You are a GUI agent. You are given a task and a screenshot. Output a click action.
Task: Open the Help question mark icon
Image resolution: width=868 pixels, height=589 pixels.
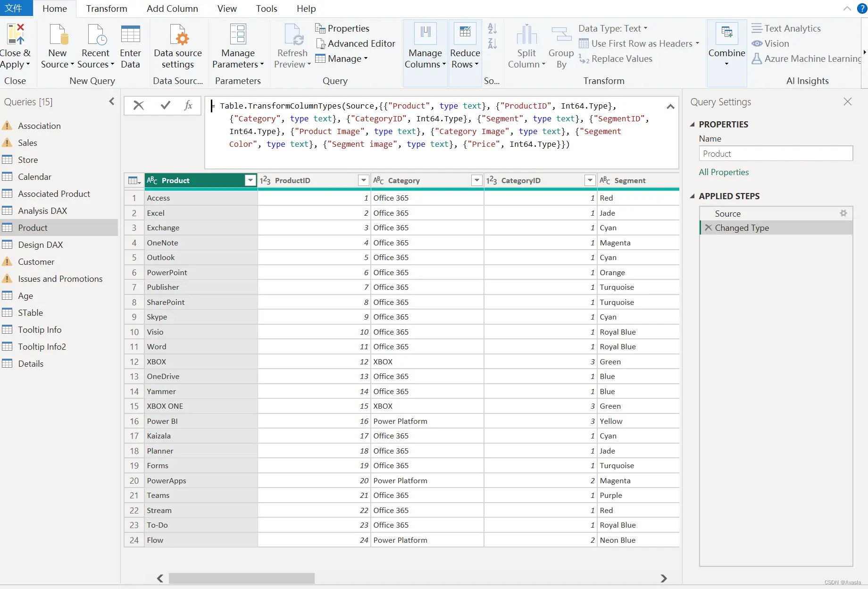[862, 8]
